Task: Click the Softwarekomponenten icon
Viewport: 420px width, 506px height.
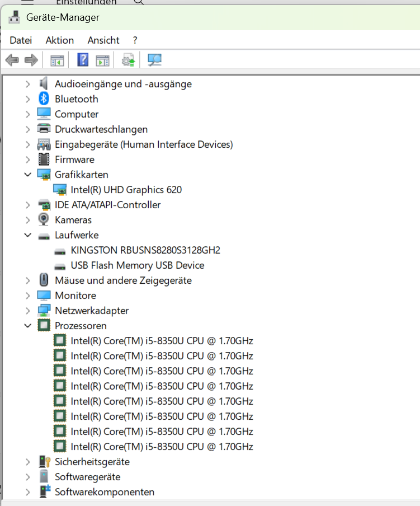Action: (x=45, y=491)
